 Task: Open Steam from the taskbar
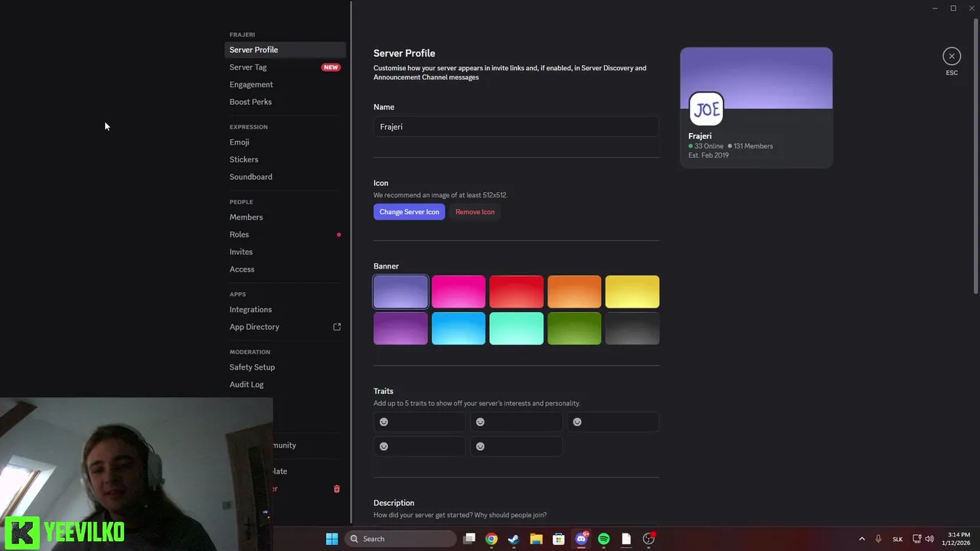click(x=514, y=539)
